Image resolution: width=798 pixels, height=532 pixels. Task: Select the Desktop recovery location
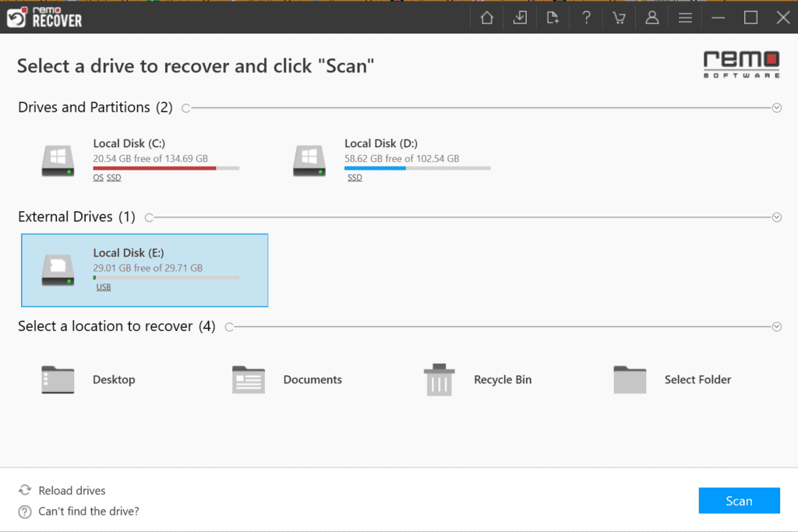pyautogui.click(x=57, y=379)
